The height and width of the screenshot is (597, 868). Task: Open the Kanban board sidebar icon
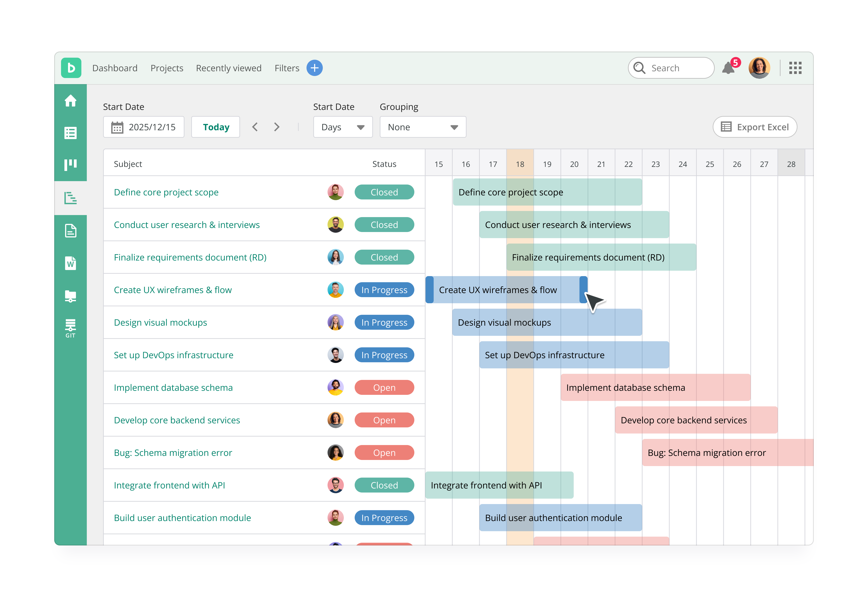pos(70,165)
